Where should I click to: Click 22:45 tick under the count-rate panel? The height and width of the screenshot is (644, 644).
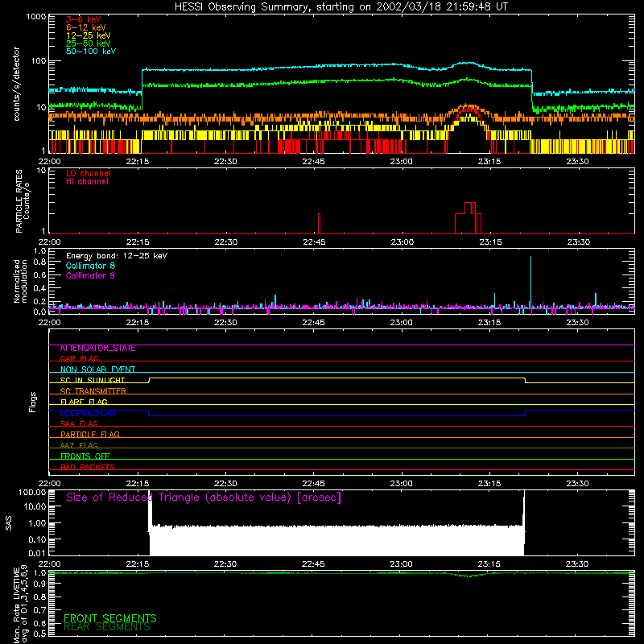tap(313, 162)
